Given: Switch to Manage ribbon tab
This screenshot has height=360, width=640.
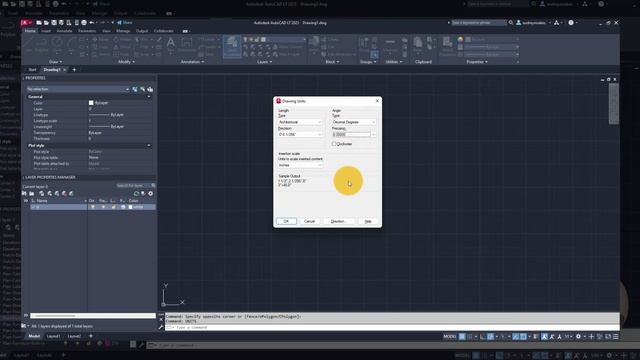Looking at the screenshot, I should pyautogui.click(x=123, y=31).
